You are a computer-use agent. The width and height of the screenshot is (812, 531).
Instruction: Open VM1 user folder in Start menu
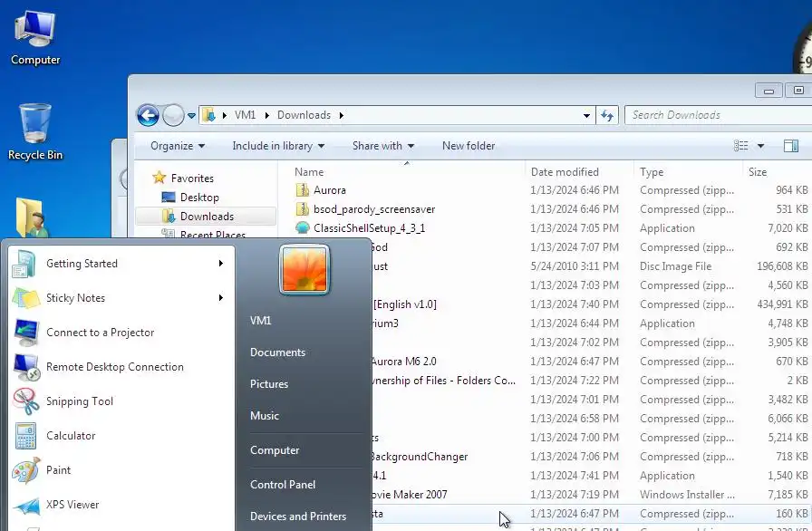click(260, 321)
